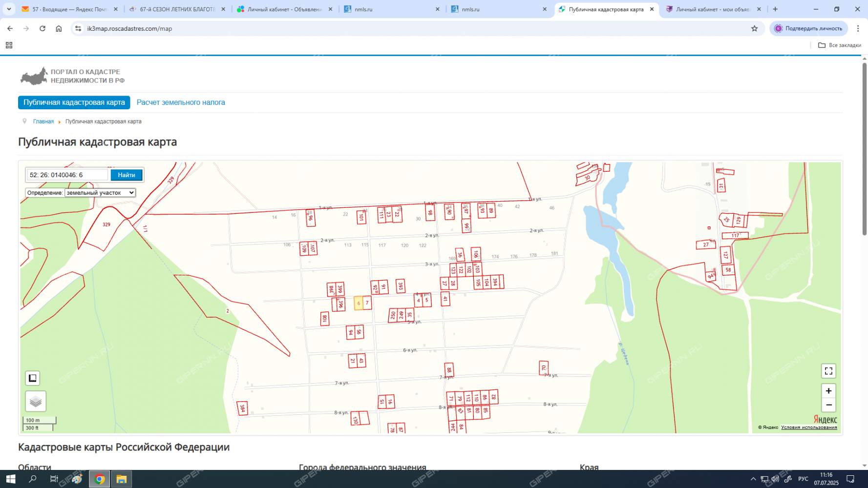Select parcel 7 next to highlighted plot
The height and width of the screenshot is (488, 868).
pyautogui.click(x=367, y=303)
